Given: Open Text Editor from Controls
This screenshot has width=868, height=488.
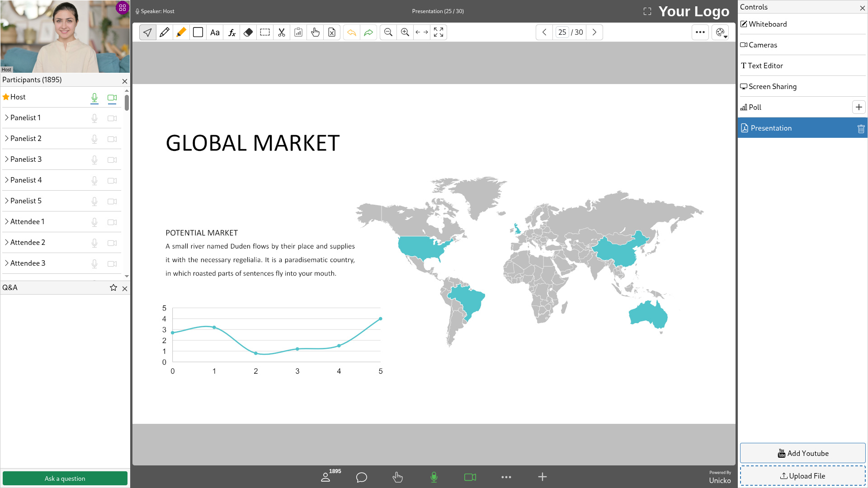Looking at the screenshot, I should coord(802,66).
